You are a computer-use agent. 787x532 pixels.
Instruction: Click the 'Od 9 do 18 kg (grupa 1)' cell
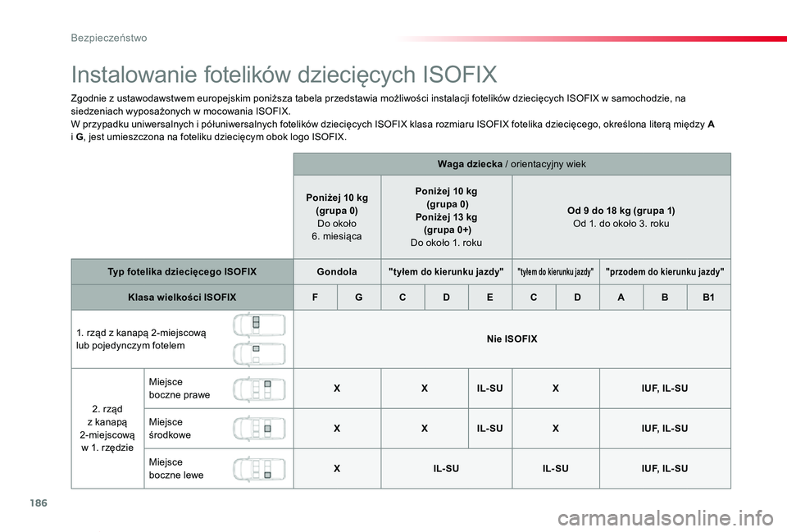[621, 216]
